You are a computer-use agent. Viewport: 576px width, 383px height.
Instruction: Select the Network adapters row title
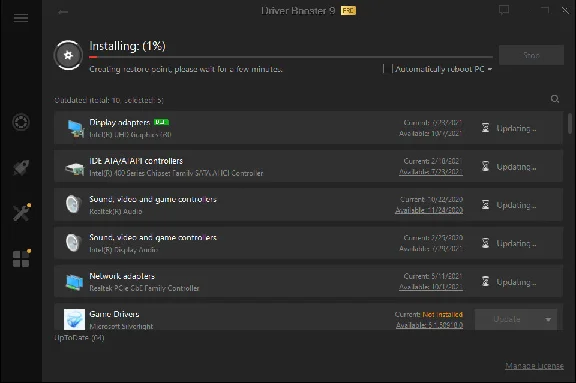coord(122,276)
